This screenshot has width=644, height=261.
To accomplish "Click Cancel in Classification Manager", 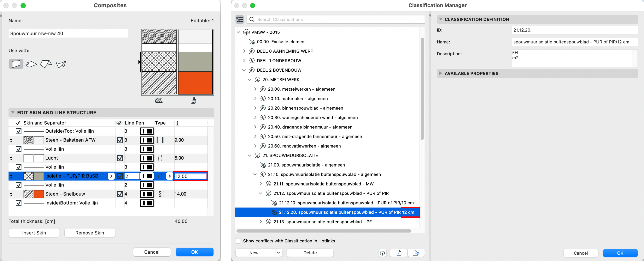I will pyautogui.click(x=581, y=253).
